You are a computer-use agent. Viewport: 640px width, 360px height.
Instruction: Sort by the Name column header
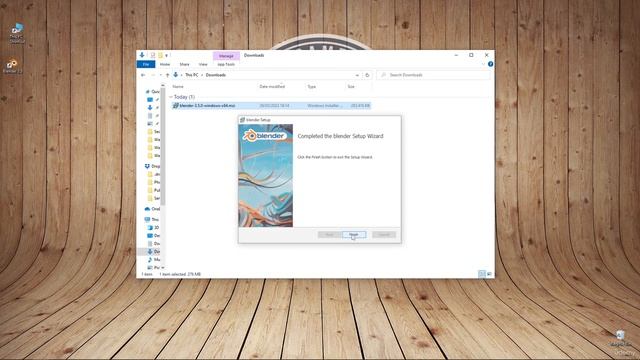[178, 87]
